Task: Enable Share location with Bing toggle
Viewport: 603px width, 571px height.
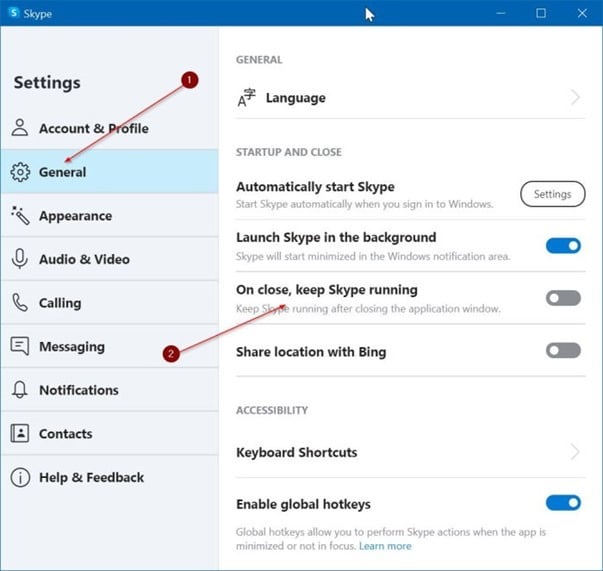Action: coord(563,350)
